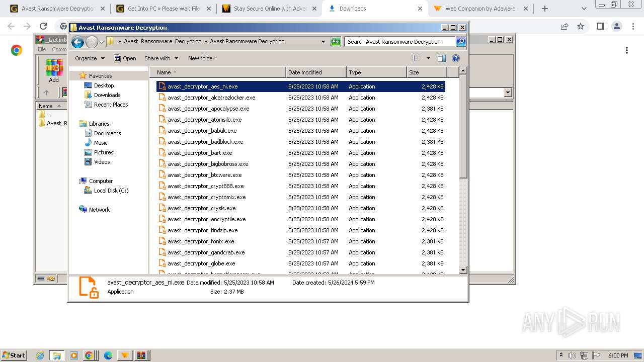The image size is (644, 362).
Task: Click the file list scroll down arrow
Action: pos(463,270)
